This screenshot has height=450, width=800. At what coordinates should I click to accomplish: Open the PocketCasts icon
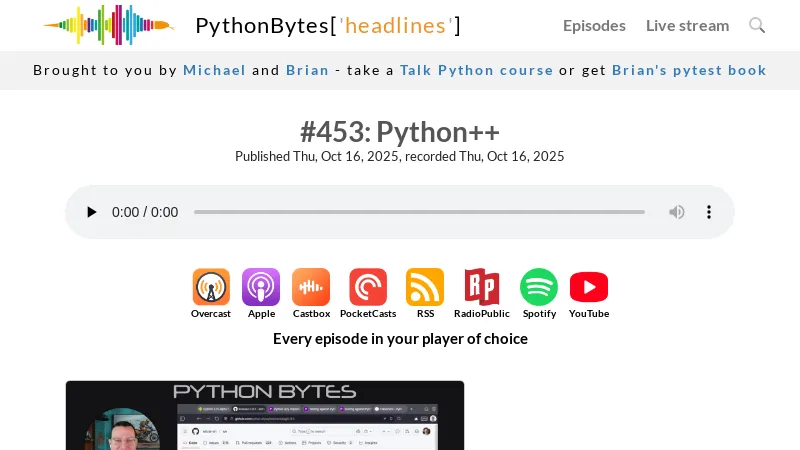368,288
